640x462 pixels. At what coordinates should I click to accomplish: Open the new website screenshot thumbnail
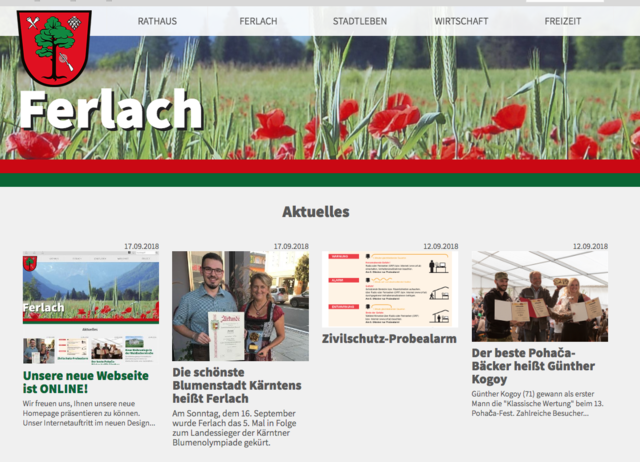tap(91, 307)
